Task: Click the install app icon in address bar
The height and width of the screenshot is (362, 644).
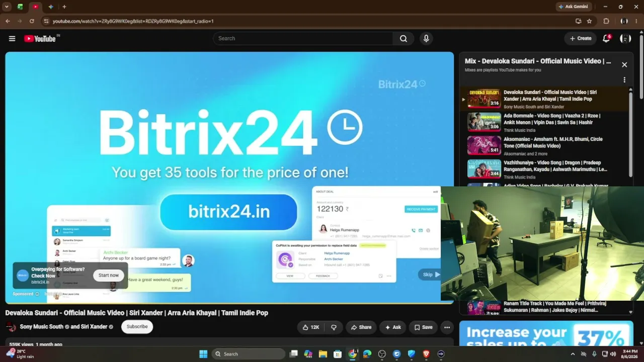Action: 579,21
